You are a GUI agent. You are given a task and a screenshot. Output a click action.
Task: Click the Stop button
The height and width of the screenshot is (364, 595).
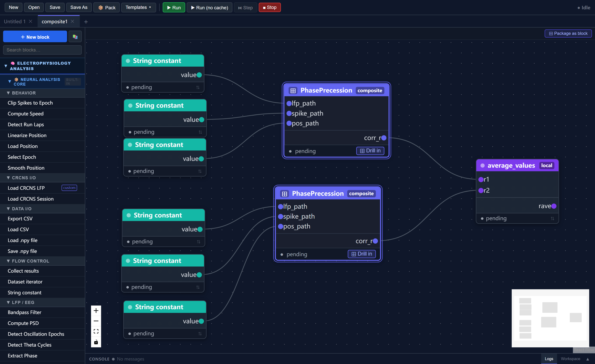(x=269, y=7)
